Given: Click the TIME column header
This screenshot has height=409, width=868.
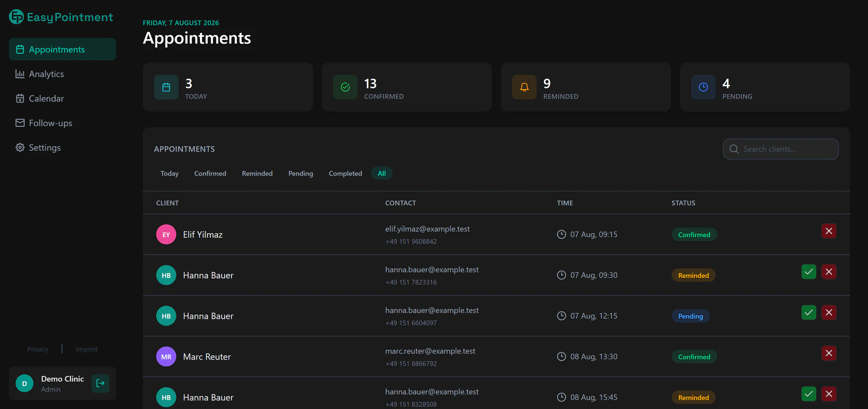Looking at the screenshot, I should pos(565,203).
